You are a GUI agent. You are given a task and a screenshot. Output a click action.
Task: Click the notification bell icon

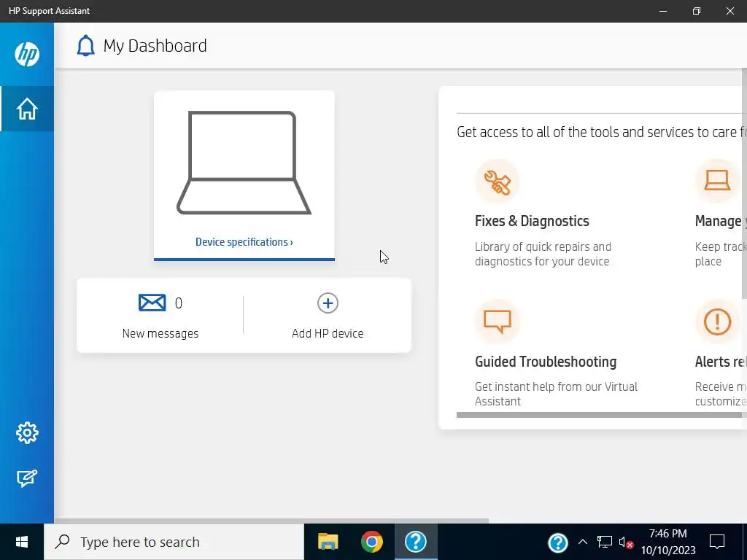tap(86, 46)
